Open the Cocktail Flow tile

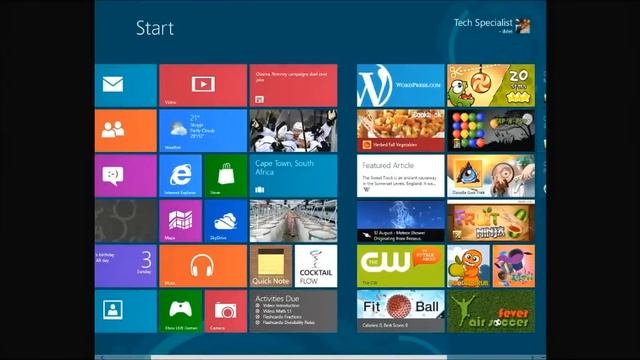point(316,266)
